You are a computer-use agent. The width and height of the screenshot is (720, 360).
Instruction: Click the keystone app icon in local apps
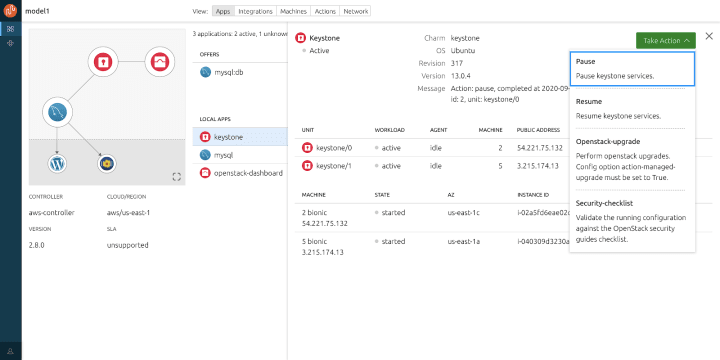click(x=205, y=137)
